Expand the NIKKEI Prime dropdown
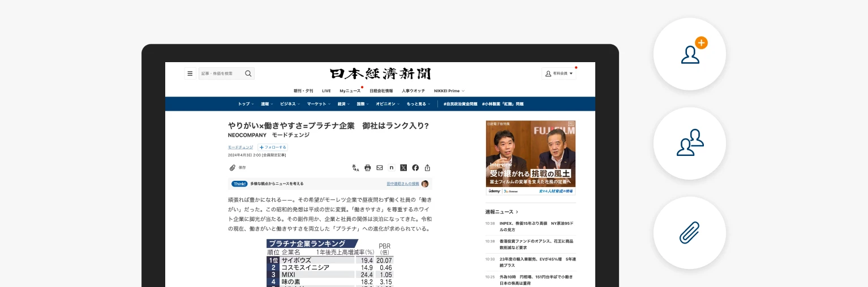The image size is (868, 287). [x=449, y=90]
